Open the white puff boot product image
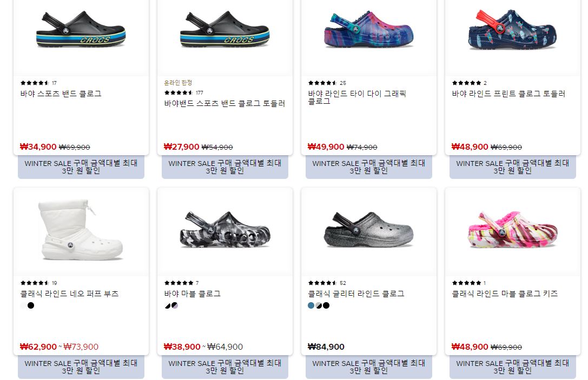The width and height of the screenshot is (588, 380). click(x=81, y=230)
